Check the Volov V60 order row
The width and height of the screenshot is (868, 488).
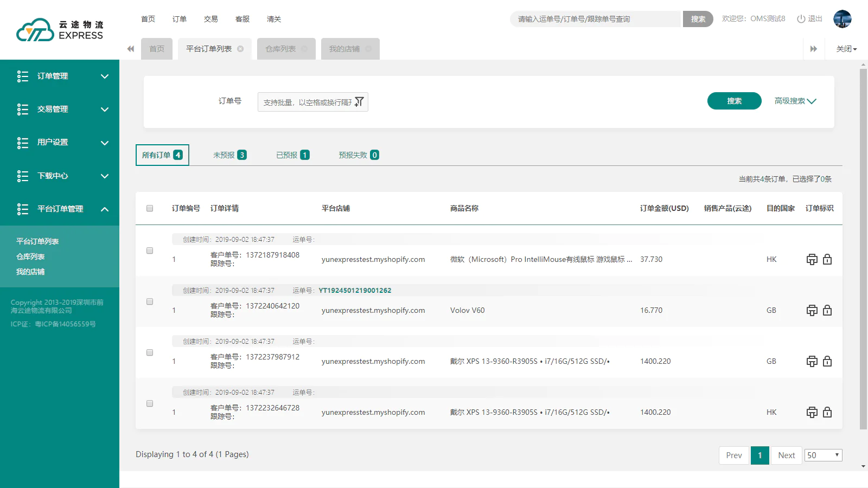click(x=150, y=301)
